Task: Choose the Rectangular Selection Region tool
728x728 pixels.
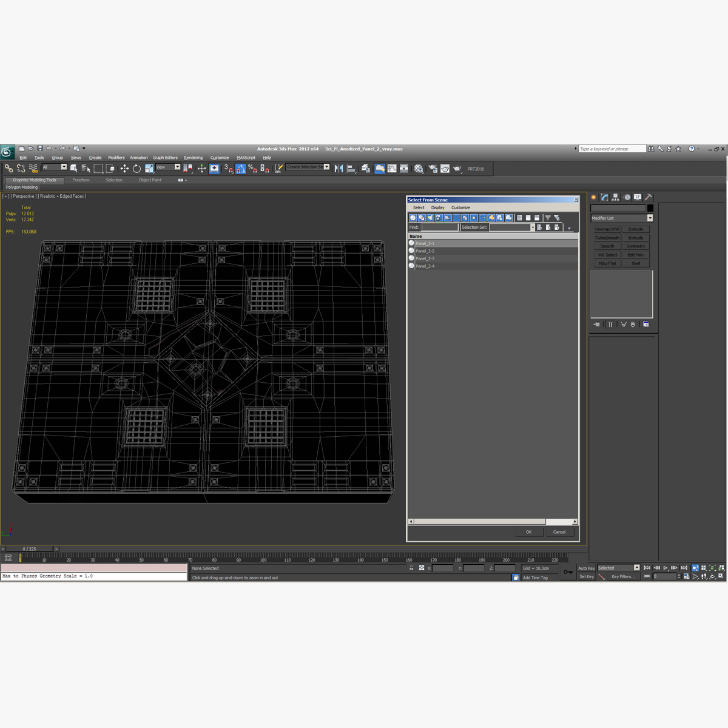Action: tap(98, 169)
